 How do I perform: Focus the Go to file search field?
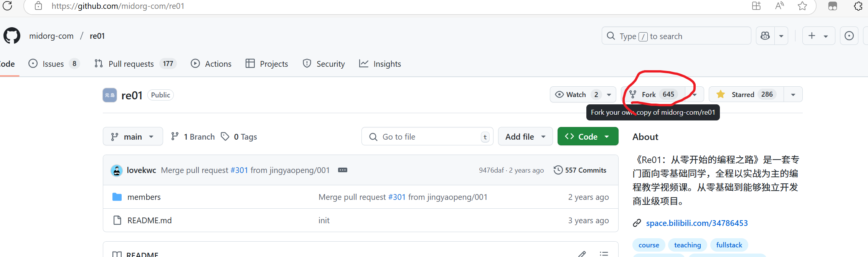click(x=427, y=136)
